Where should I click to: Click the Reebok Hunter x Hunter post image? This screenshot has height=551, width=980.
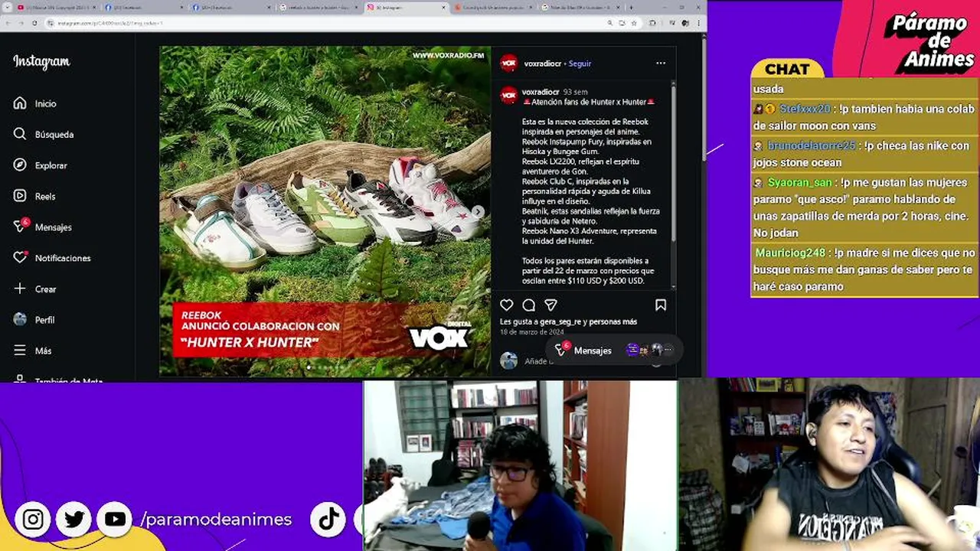click(325, 211)
